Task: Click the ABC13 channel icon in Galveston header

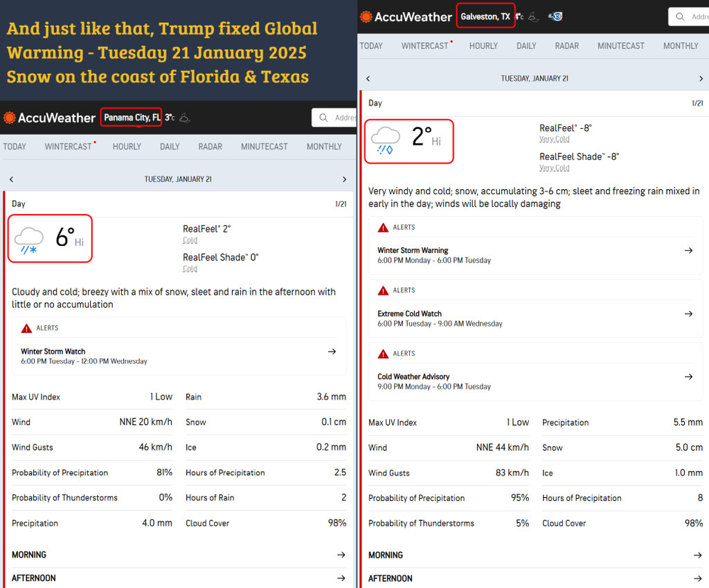Action: coord(555,17)
